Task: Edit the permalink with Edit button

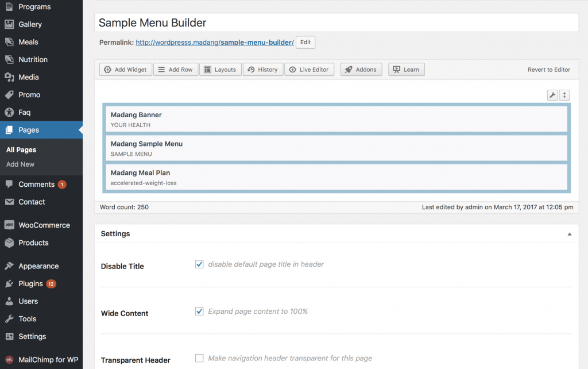Action: coord(305,42)
